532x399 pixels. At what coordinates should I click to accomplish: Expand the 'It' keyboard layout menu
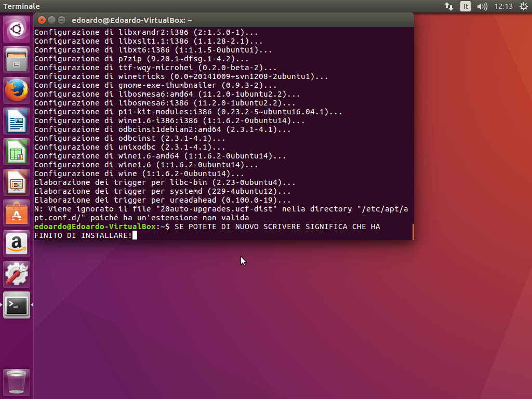click(465, 6)
